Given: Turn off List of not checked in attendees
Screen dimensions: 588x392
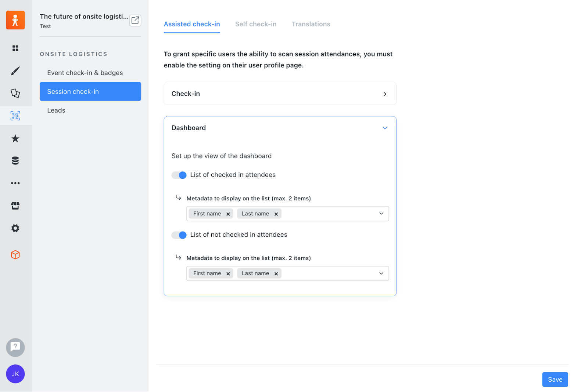Looking at the screenshot, I should pos(179,235).
